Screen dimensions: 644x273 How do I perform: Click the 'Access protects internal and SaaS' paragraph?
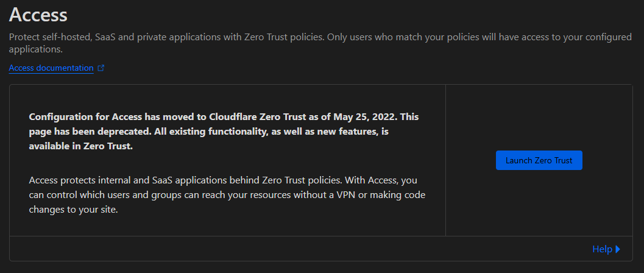[x=227, y=194]
